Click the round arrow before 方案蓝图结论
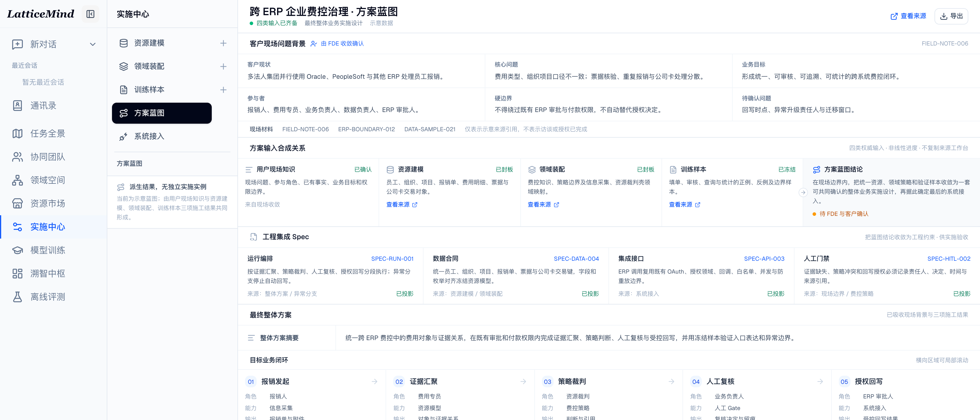980x420 pixels. tap(803, 192)
